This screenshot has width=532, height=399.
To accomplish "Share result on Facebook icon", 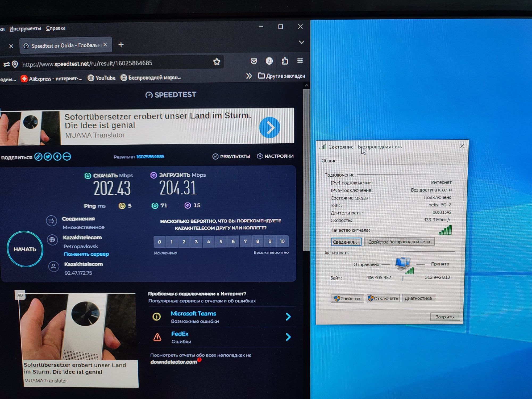I will 57,157.
